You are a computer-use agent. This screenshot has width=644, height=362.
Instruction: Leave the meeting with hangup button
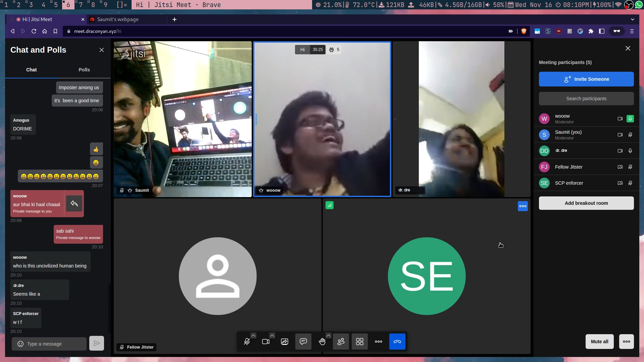pos(397,342)
